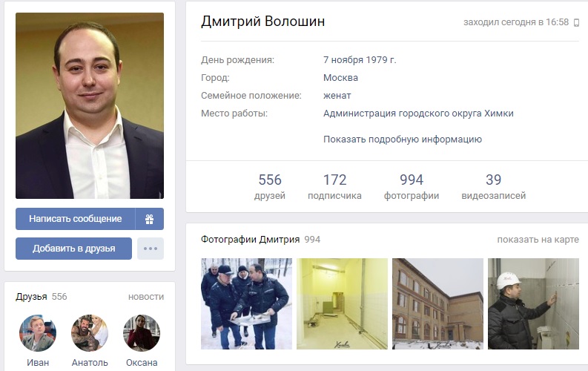Expand Показать подробную информацию
The width and height of the screenshot is (588, 371).
coord(403,139)
